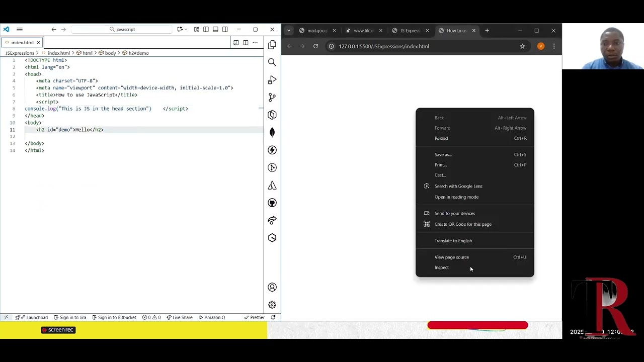Choose Search with Google Lens
The image size is (644, 362).
click(475, 186)
